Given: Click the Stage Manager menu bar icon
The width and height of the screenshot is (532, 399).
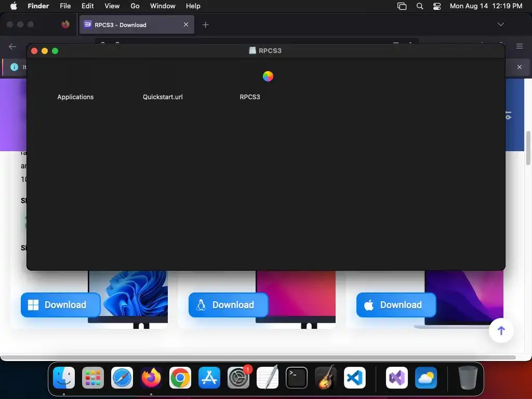Looking at the screenshot, I should (x=402, y=6).
